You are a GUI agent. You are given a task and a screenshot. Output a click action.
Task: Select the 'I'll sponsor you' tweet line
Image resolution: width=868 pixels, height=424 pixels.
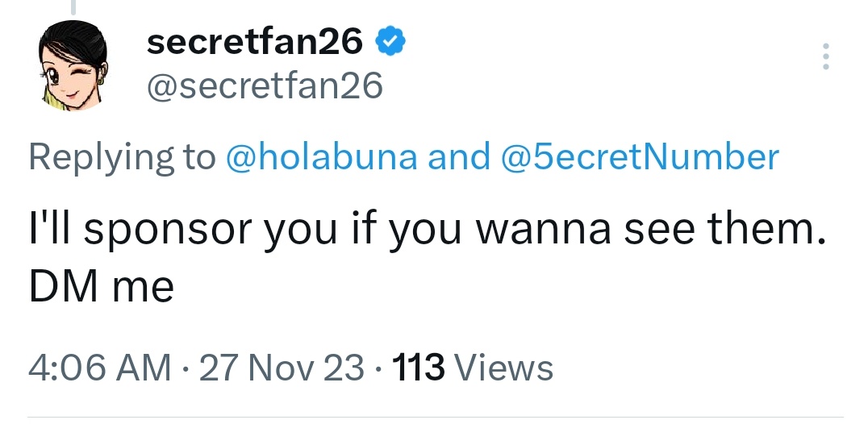point(427,228)
